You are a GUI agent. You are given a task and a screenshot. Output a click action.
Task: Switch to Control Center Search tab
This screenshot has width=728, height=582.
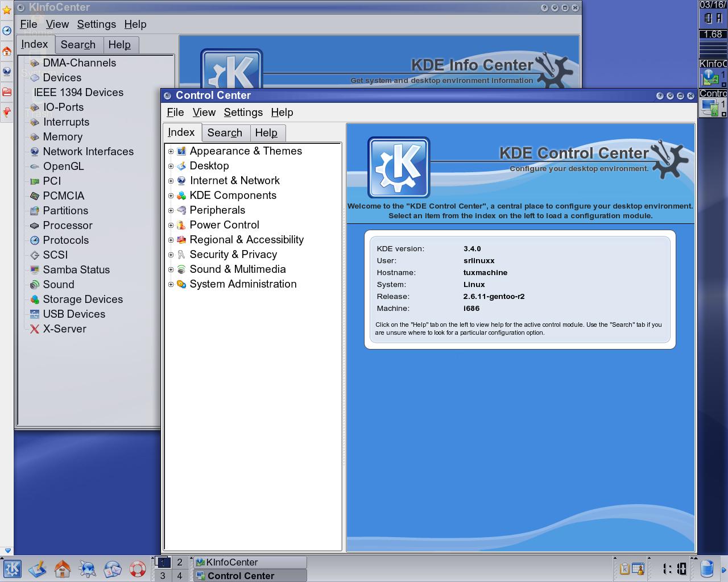(x=225, y=133)
